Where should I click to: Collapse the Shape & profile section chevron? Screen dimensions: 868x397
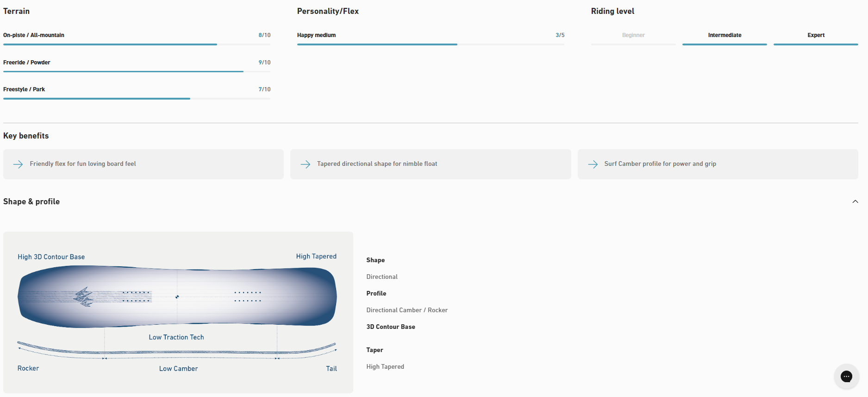point(855,202)
